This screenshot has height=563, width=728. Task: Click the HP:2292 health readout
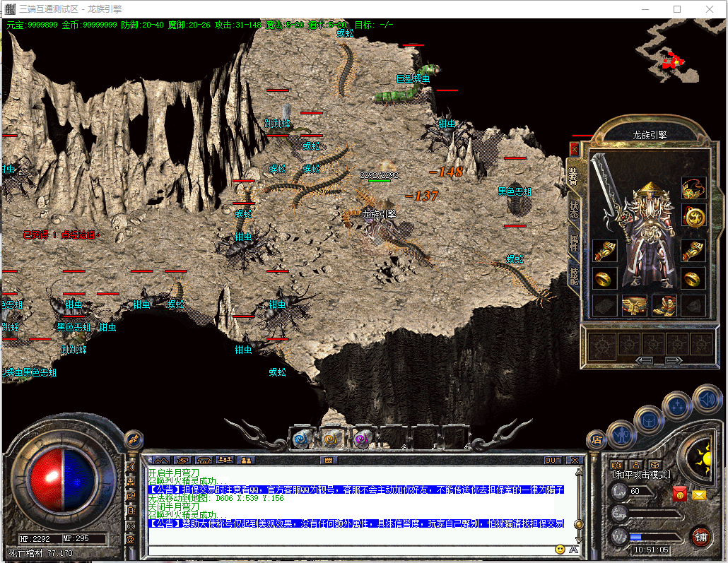pyautogui.click(x=35, y=539)
